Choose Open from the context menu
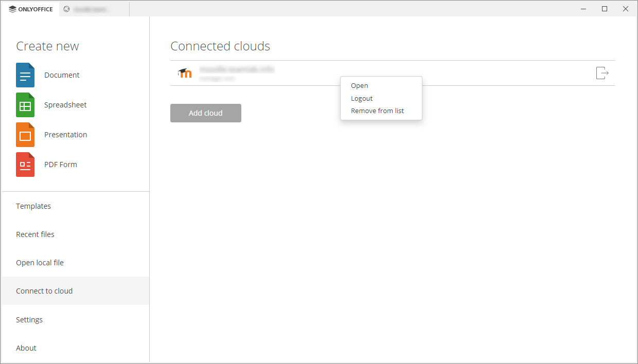The width and height of the screenshot is (638, 364). coord(359,85)
